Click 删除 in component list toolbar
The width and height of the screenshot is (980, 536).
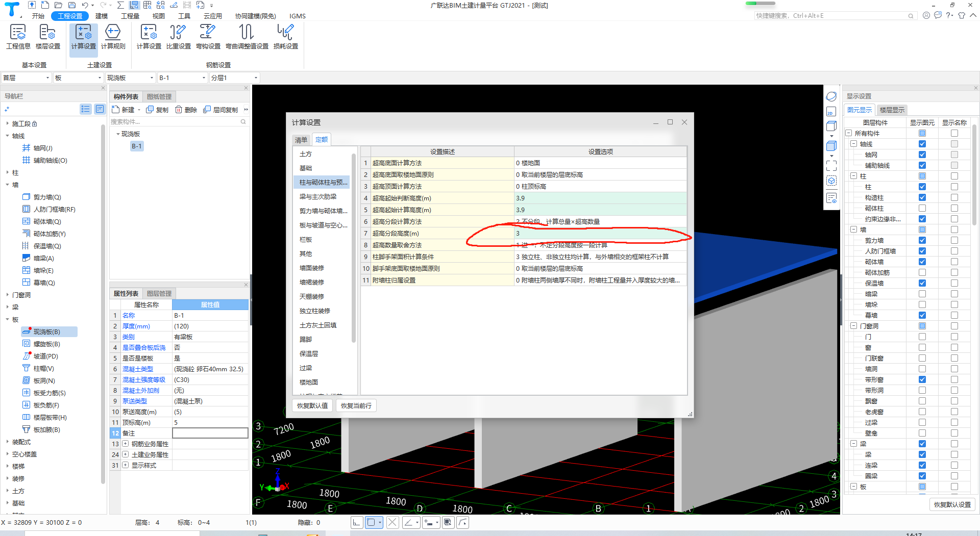(186, 110)
